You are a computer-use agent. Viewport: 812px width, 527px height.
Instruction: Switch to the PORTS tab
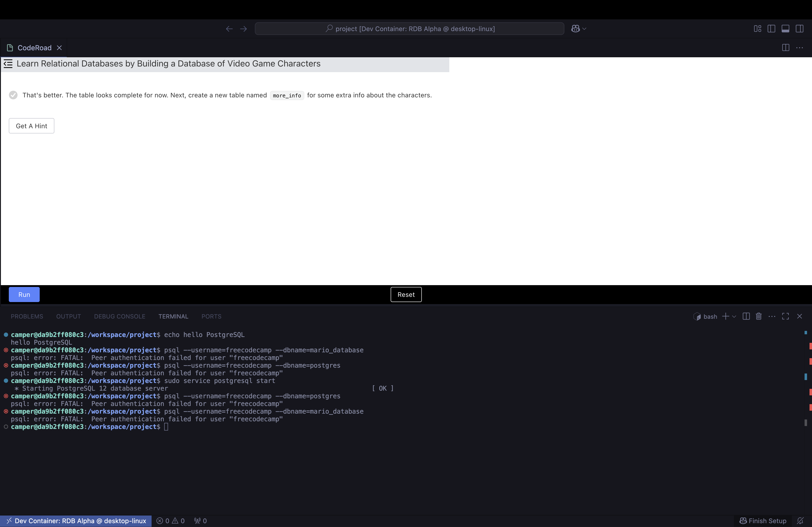point(211,316)
